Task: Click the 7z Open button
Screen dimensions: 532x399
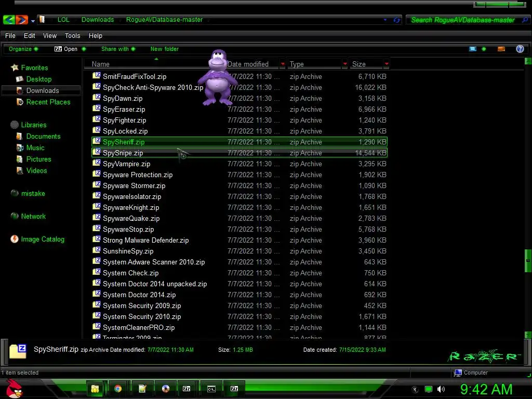Action: 66,49
